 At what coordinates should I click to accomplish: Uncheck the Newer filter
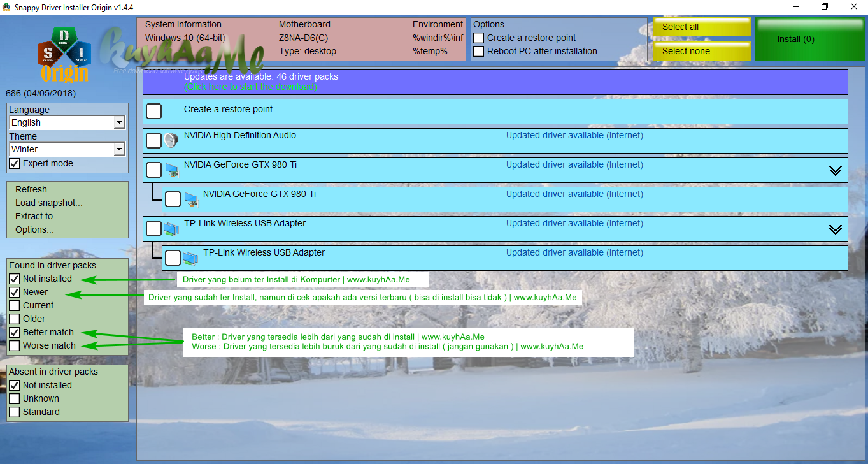[x=15, y=293]
